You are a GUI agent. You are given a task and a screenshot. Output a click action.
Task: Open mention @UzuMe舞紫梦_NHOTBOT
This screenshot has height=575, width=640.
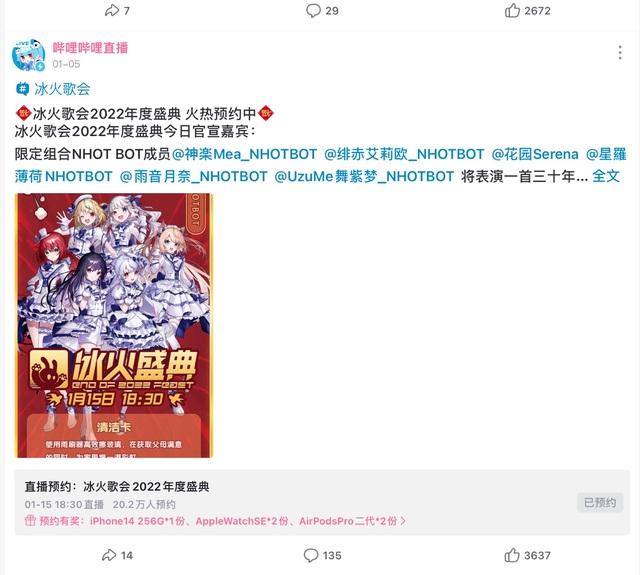364,176
